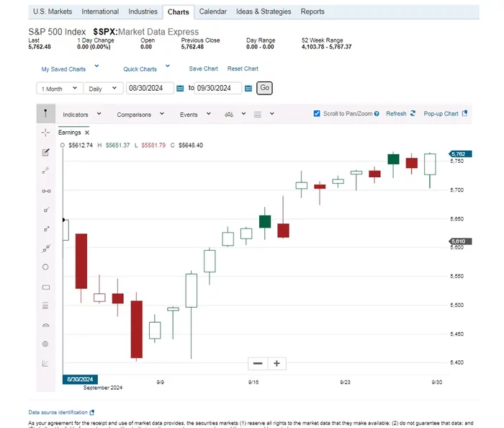This screenshot has height=428, width=504.
Task: Click the 5,762 current price marker
Action: pyautogui.click(x=460, y=154)
